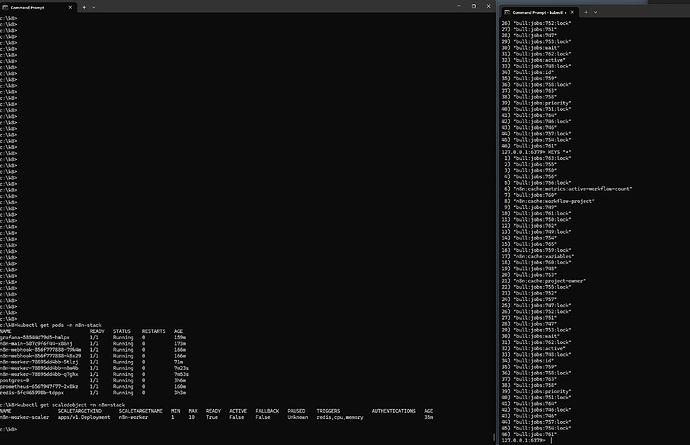Image resolution: width=690 pixels, height=445 pixels.
Task: Close the Command Prompt tab in left window
Action: [x=70, y=7]
